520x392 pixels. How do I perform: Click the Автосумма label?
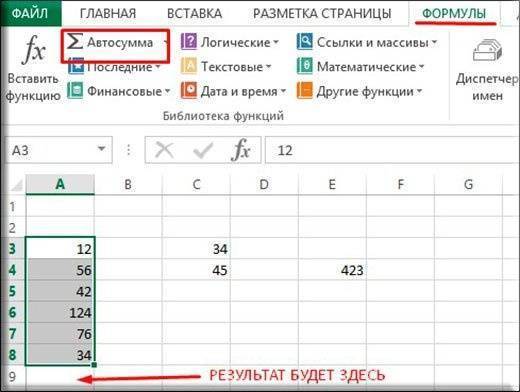120,43
